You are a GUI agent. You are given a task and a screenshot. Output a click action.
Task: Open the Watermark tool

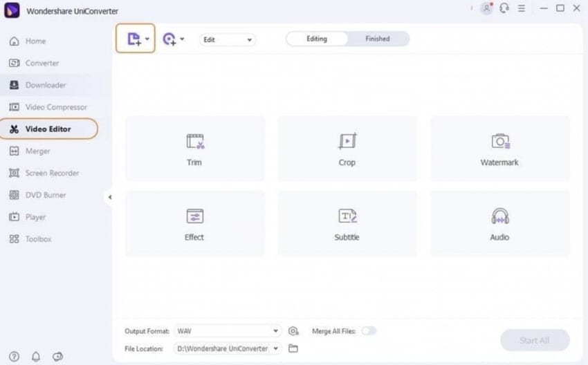coord(500,149)
